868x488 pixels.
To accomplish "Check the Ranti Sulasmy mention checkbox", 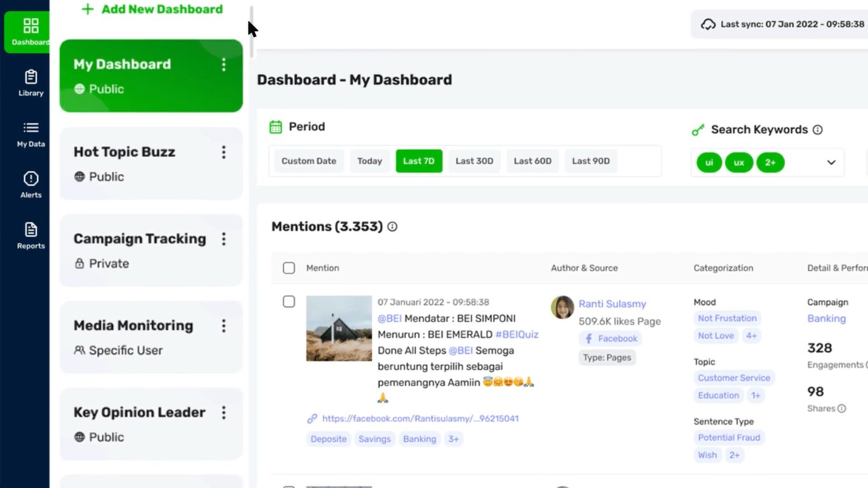I will tap(288, 302).
